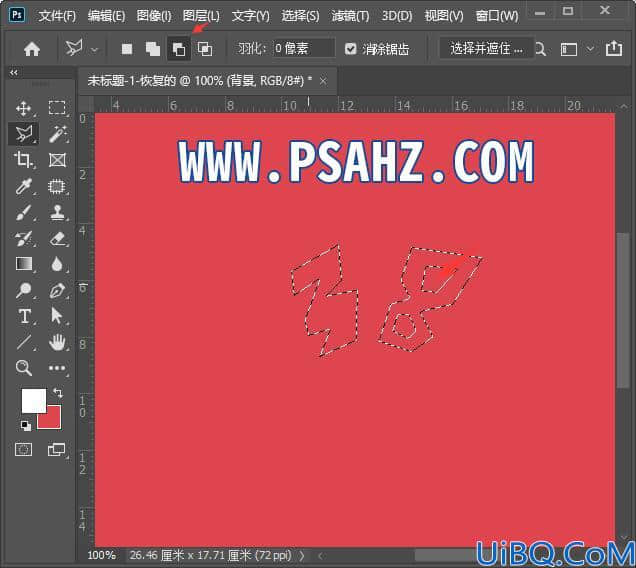The width and height of the screenshot is (636, 568).
Task: Swap foreground and background colors
Action: point(58,393)
